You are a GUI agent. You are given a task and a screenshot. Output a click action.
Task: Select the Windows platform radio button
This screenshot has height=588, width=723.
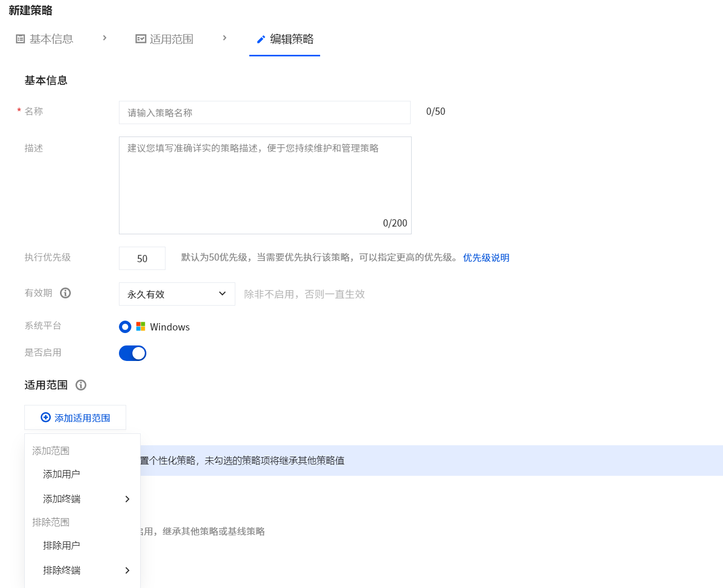[x=125, y=327]
